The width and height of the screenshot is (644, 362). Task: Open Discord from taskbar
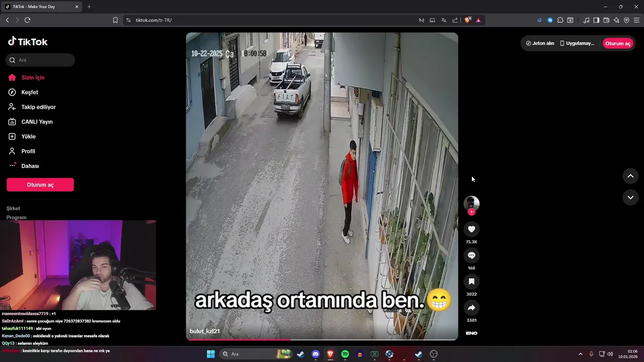point(315,354)
